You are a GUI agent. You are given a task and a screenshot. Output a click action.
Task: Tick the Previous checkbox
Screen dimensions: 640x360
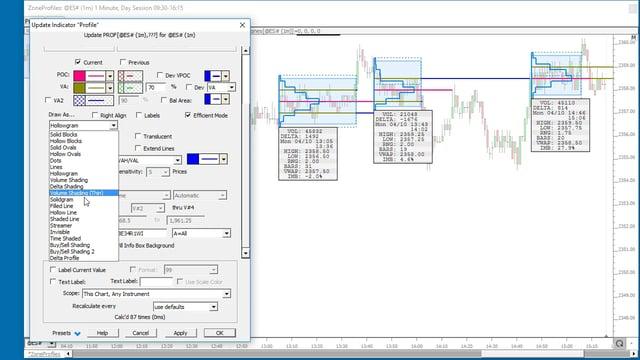(x=123, y=62)
